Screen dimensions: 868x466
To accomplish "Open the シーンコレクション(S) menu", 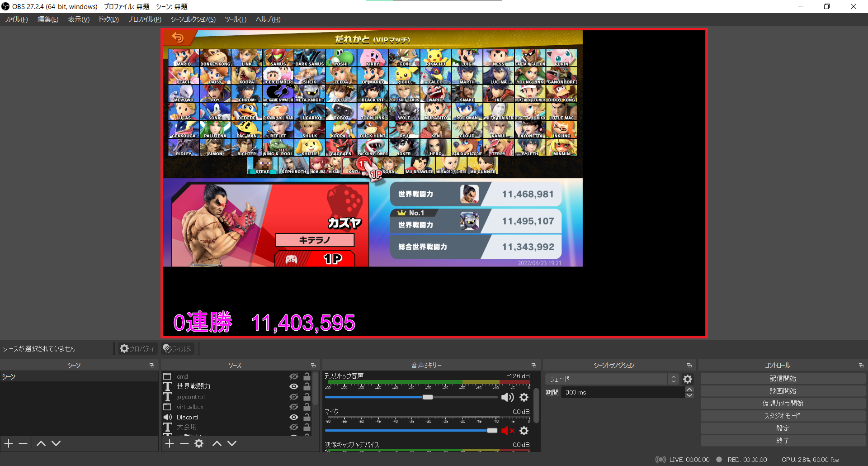I will [193, 19].
